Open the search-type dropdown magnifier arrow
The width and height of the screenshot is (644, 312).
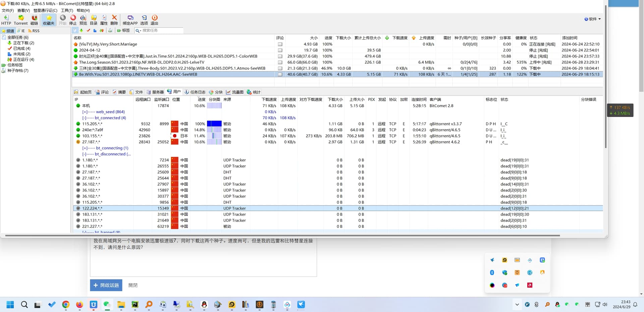click(x=138, y=30)
